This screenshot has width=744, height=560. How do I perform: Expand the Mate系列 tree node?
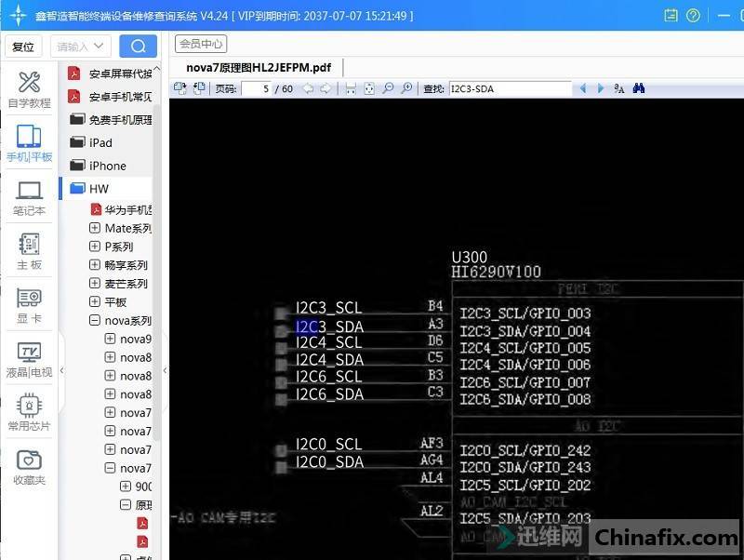(95, 228)
